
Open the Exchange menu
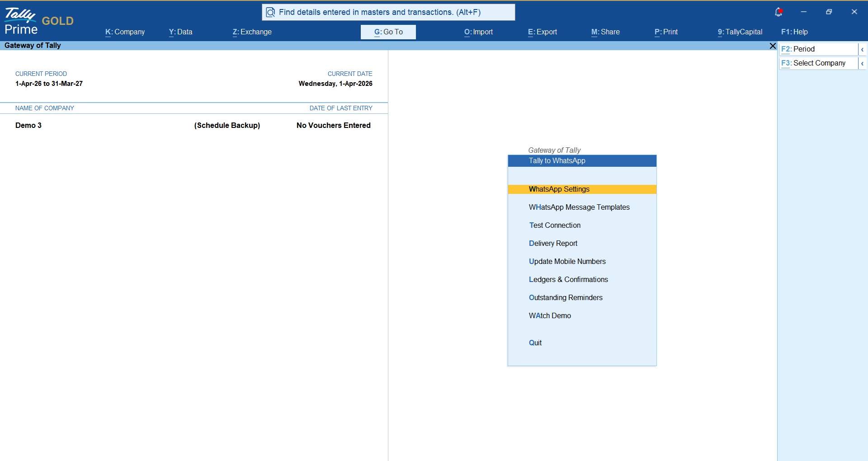pos(252,32)
